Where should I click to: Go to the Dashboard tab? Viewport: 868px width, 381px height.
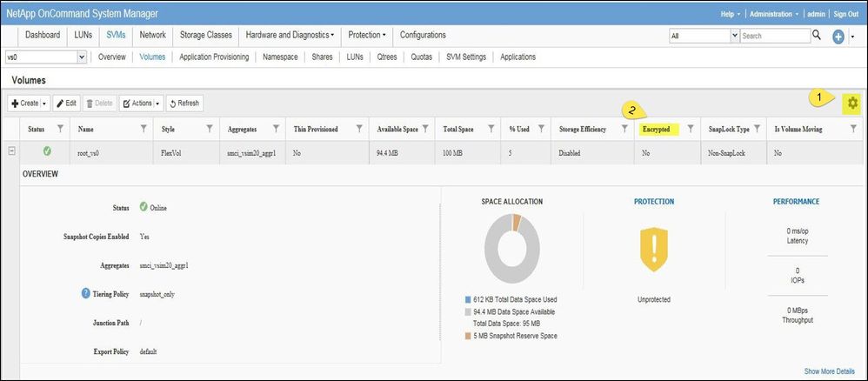pos(43,35)
